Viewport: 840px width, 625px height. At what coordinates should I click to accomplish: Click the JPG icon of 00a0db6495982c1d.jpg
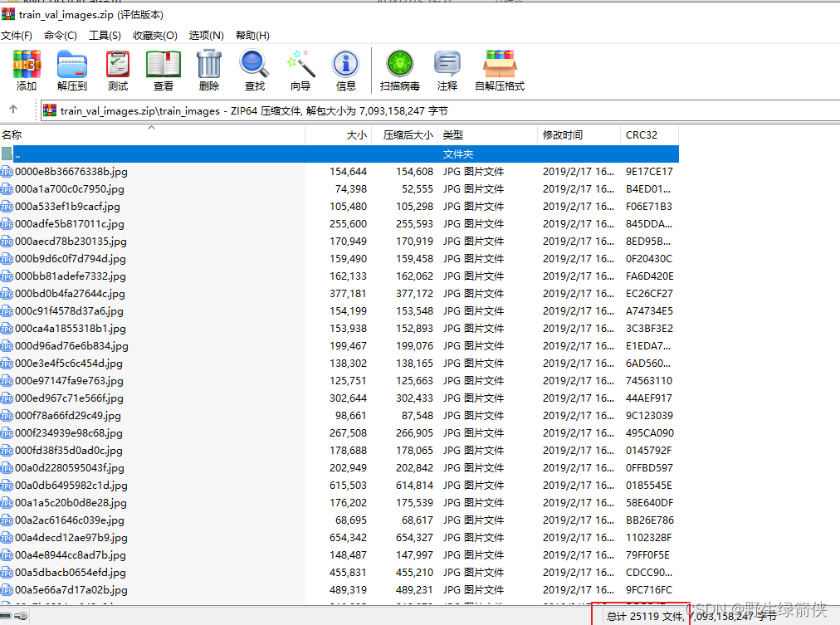pos(7,486)
